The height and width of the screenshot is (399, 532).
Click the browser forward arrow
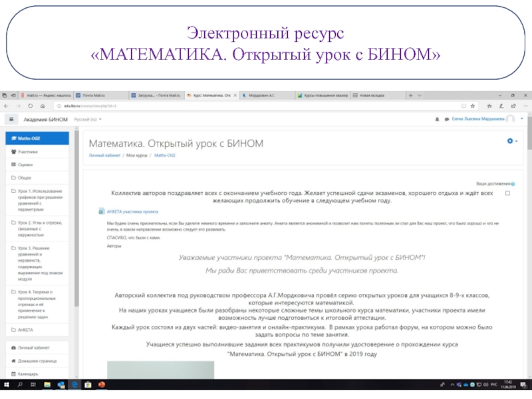(x=19, y=106)
